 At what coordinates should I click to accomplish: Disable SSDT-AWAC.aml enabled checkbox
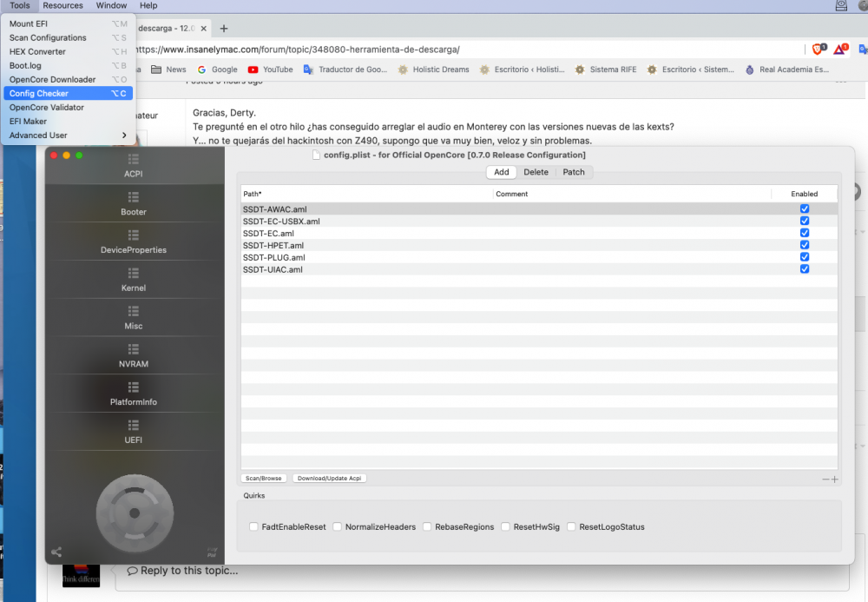tap(805, 208)
